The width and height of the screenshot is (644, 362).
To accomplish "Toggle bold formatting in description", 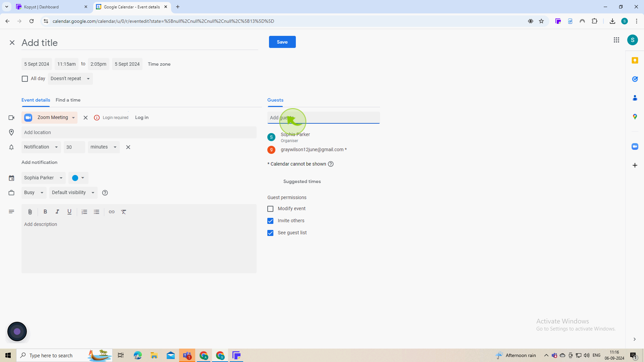I will click(x=45, y=212).
